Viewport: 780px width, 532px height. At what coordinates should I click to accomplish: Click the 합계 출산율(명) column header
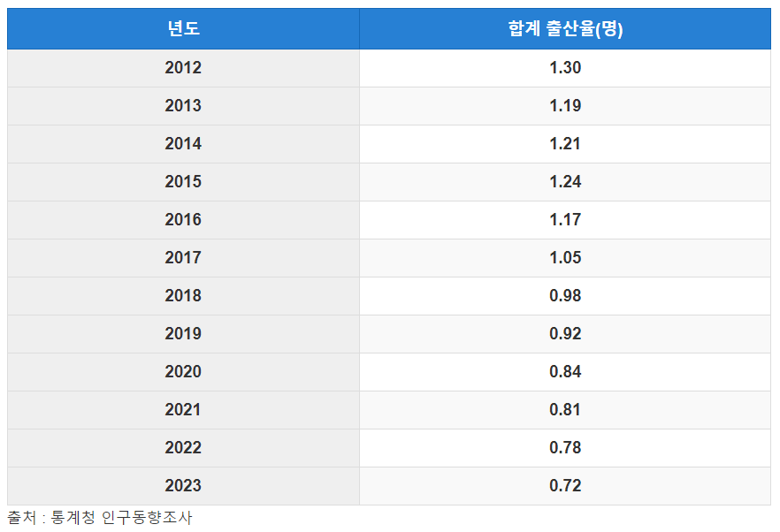565,28
